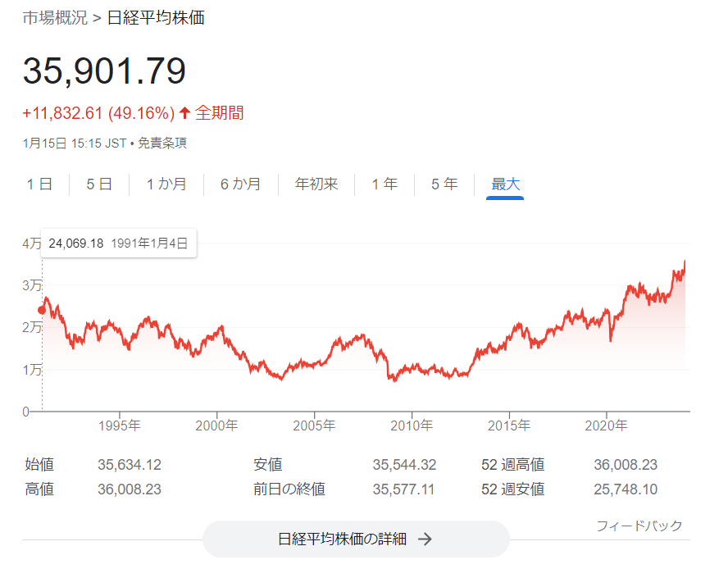Click the 免責条項 disclaimer link
This screenshot has height=578, width=728.
(162, 143)
